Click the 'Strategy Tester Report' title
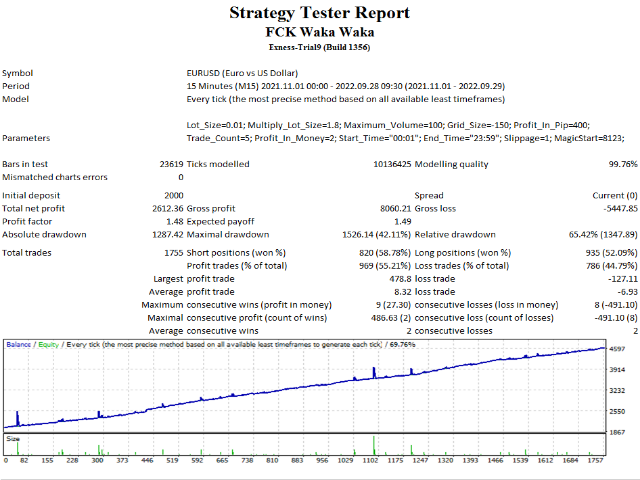Screen dimensions: 640x480 [320, 13]
